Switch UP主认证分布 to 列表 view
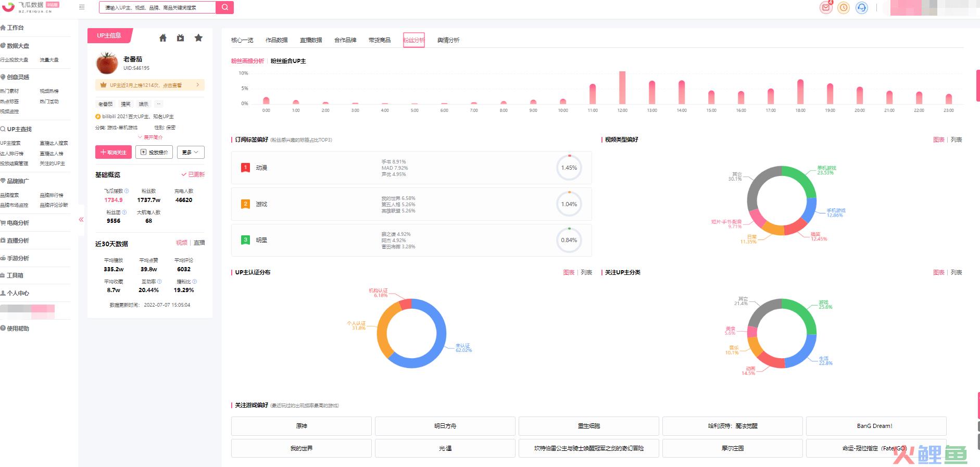 point(586,272)
